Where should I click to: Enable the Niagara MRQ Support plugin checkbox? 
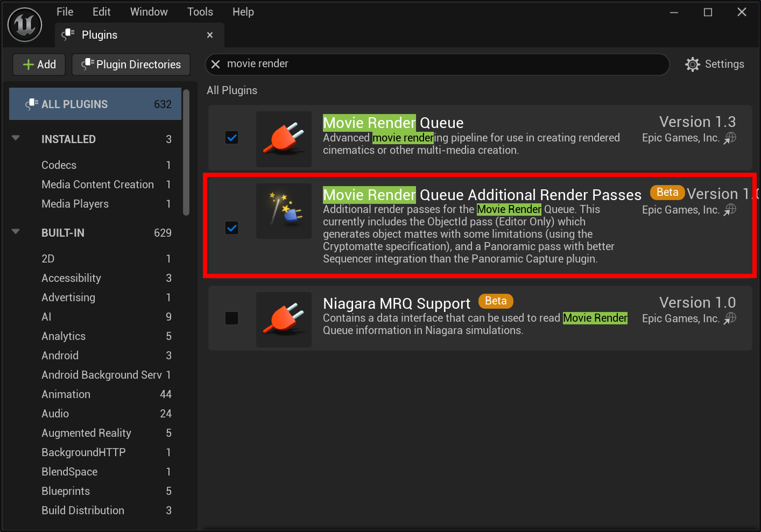232,318
